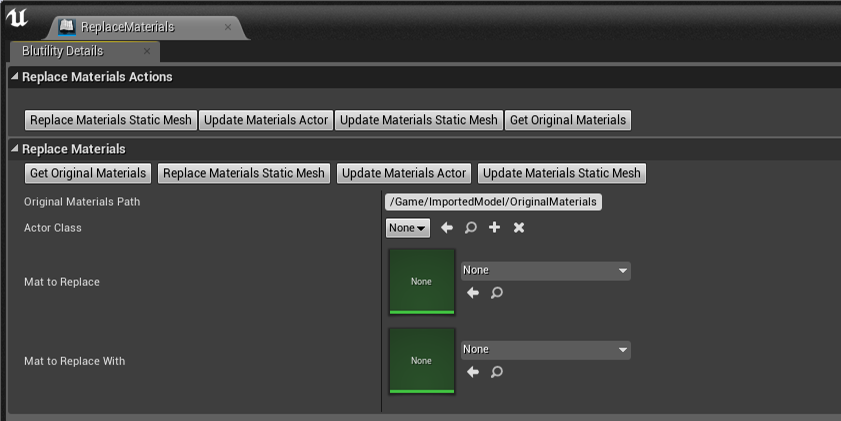Click the Actor Class plus icon
The image size is (841, 421).
pos(494,228)
